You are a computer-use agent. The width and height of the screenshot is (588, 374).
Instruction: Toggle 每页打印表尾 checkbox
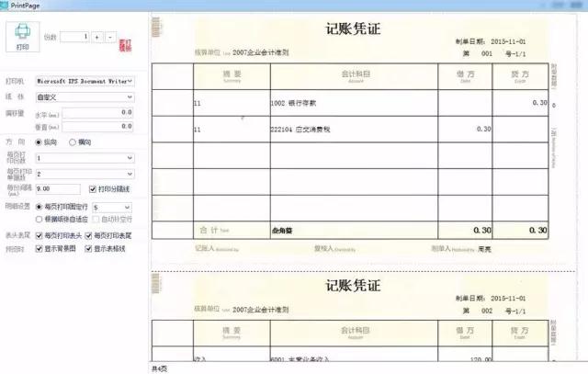[90, 235]
